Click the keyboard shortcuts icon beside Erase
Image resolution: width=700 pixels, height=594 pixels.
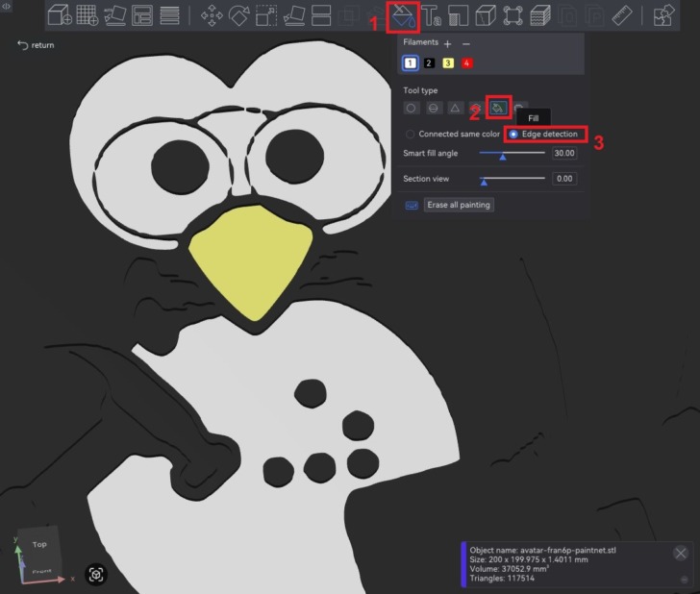point(412,206)
